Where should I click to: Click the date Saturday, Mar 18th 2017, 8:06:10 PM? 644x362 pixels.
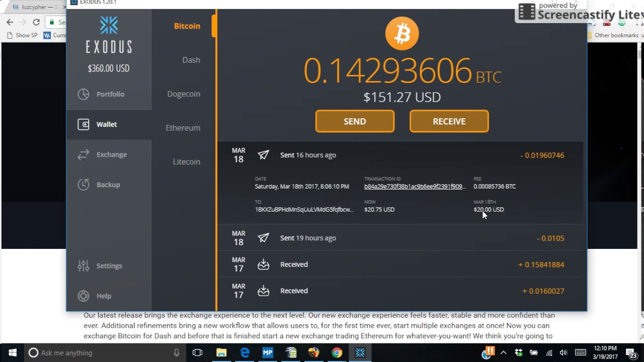pos(302,187)
